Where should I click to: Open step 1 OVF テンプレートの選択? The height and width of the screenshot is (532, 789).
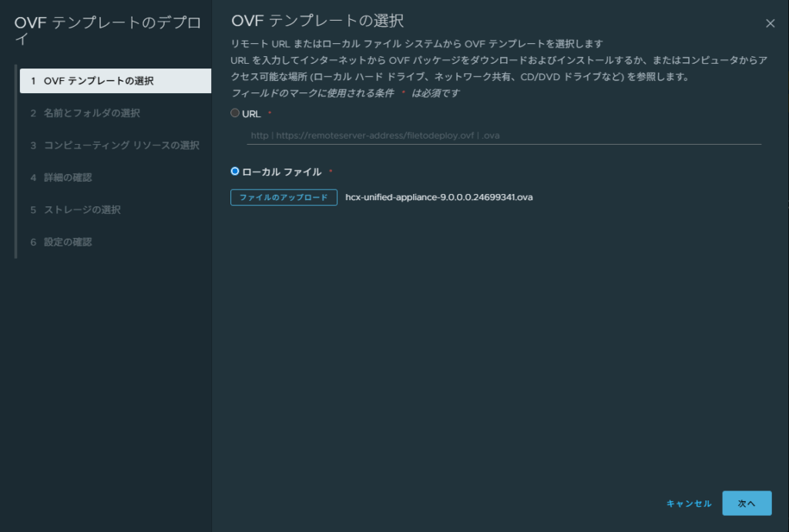coord(116,81)
